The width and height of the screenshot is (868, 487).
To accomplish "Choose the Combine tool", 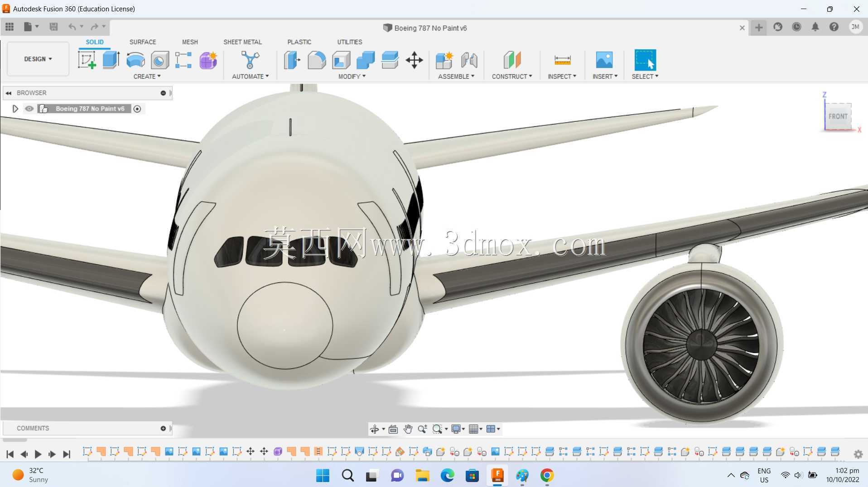I will point(366,60).
